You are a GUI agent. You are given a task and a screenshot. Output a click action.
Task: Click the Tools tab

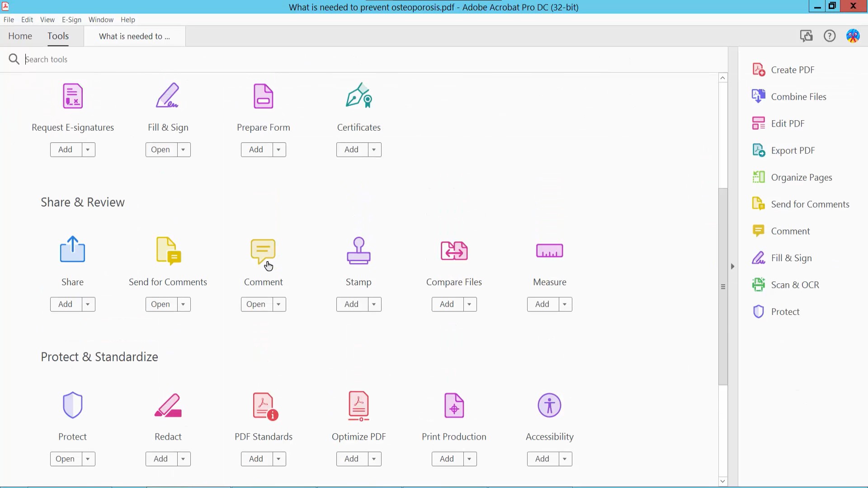[x=58, y=36]
